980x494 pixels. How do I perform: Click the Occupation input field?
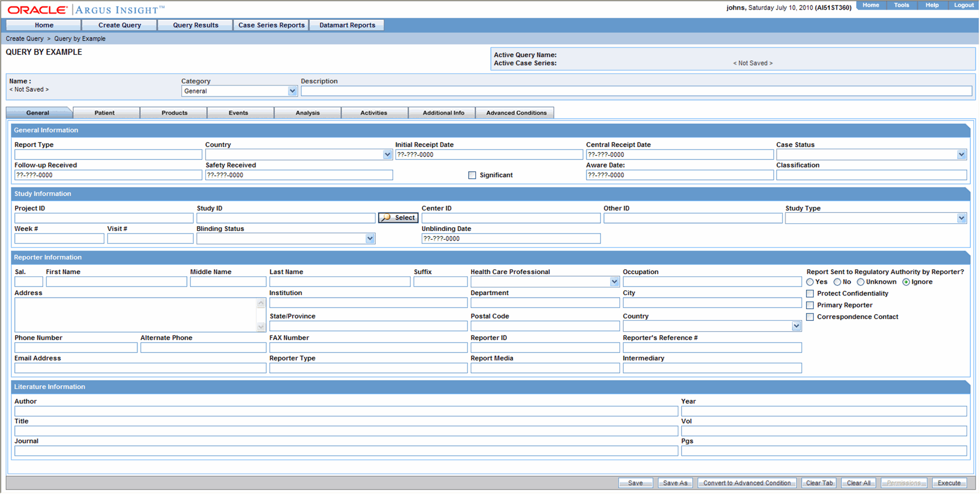coord(712,282)
